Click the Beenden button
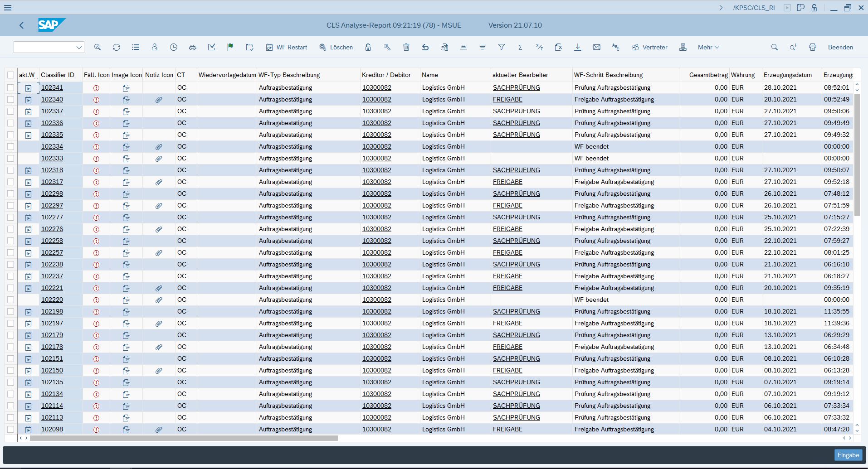 tap(840, 47)
